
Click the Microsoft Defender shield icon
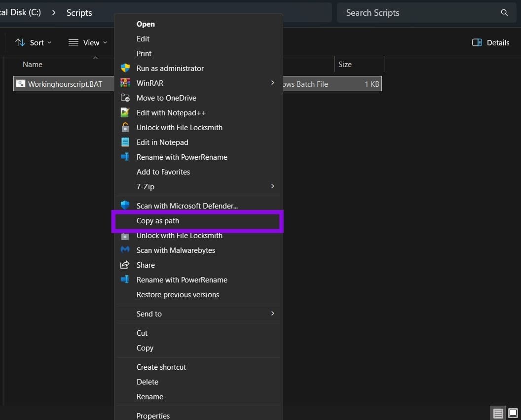[125, 205]
